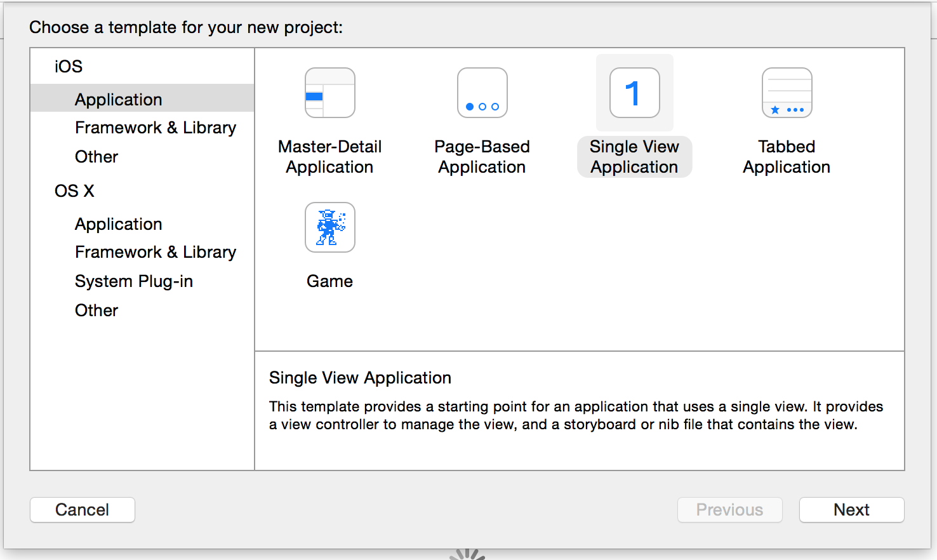Image resolution: width=937 pixels, height=560 pixels.
Task: Select the Page-Based Application template icon
Action: (482, 93)
